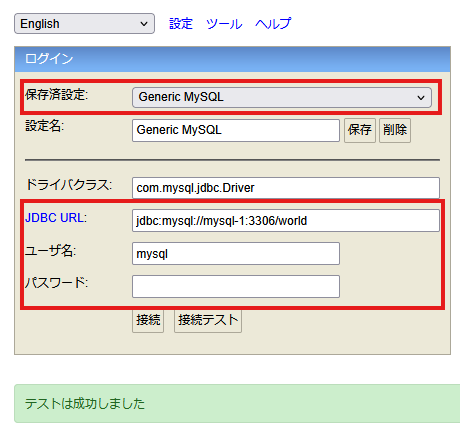Image resolution: width=460 pixels, height=436 pixels.
Task: Click the 接続 connect button
Action: point(148,320)
